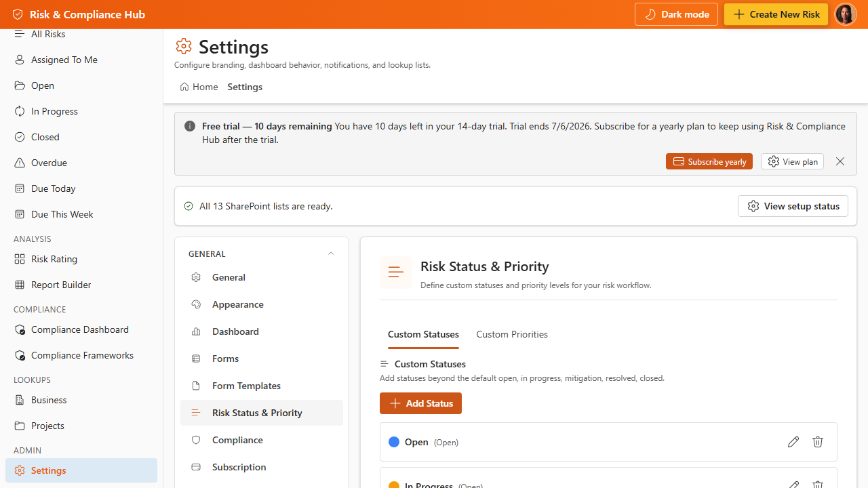Open Subscription settings page

pyautogui.click(x=262, y=467)
